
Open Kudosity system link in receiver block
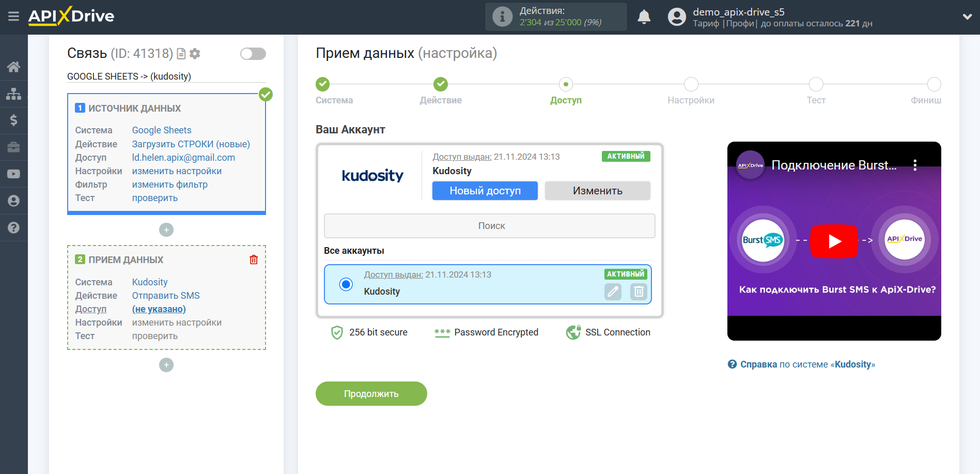150,282
